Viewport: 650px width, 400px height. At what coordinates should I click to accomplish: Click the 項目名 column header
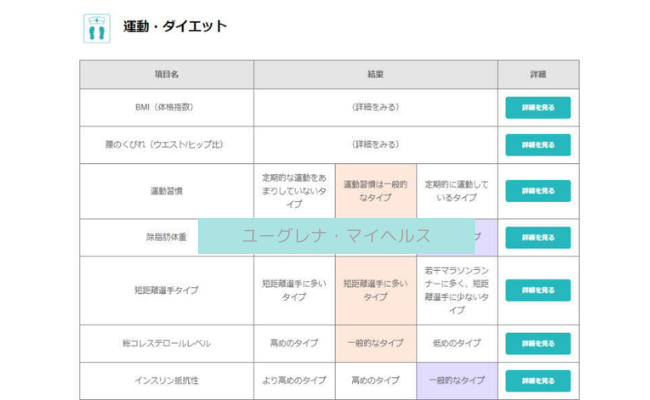pos(167,75)
